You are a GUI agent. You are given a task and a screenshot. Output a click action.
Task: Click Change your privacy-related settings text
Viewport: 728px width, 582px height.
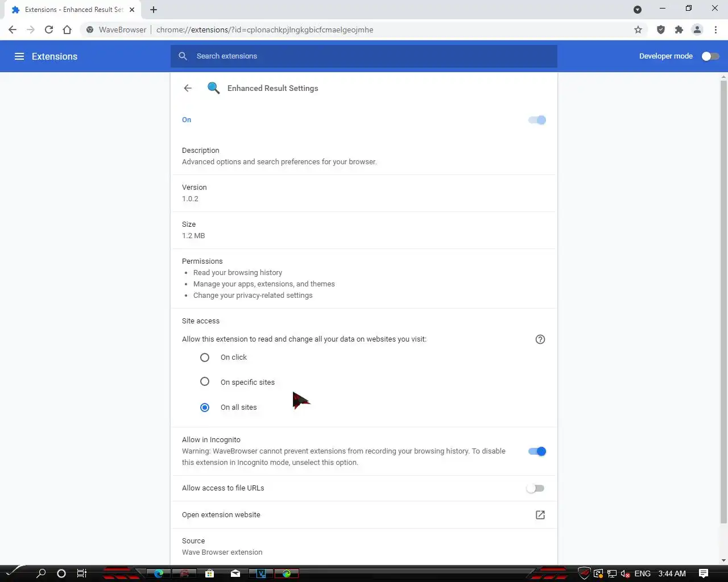[x=253, y=296]
